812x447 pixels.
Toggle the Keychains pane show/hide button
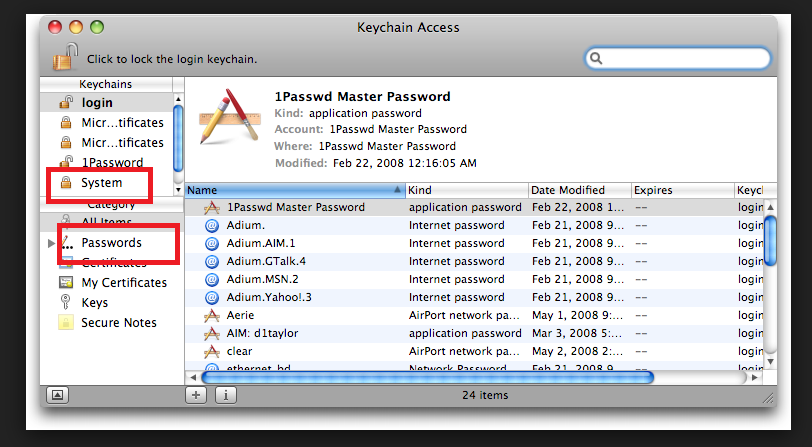click(x=57, y=395)
